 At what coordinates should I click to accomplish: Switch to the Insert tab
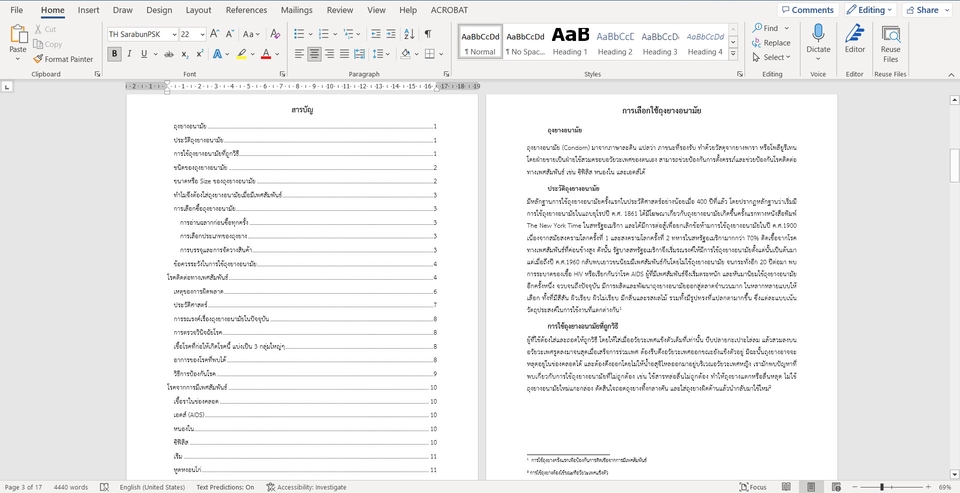click(89, 10)
